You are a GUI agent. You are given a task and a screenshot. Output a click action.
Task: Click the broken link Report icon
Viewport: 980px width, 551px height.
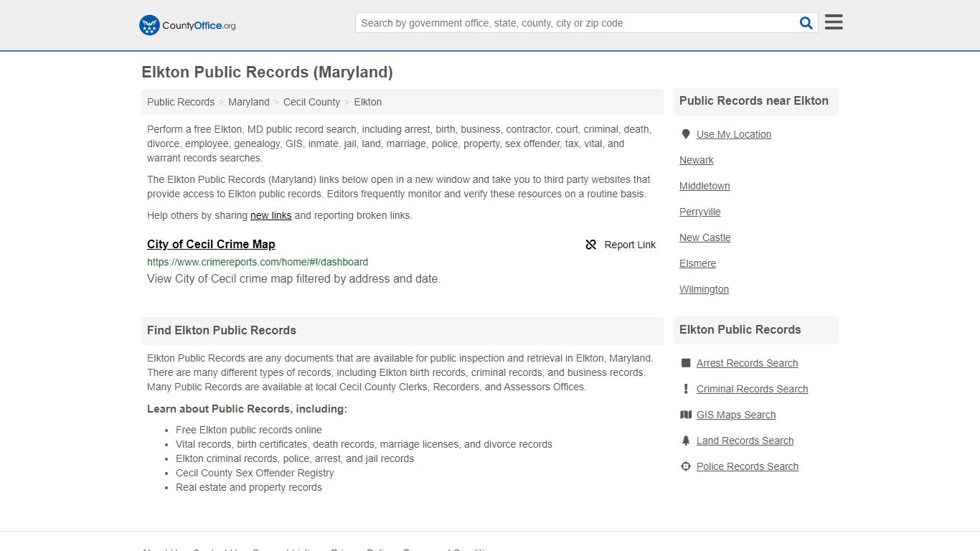(591, 245)
